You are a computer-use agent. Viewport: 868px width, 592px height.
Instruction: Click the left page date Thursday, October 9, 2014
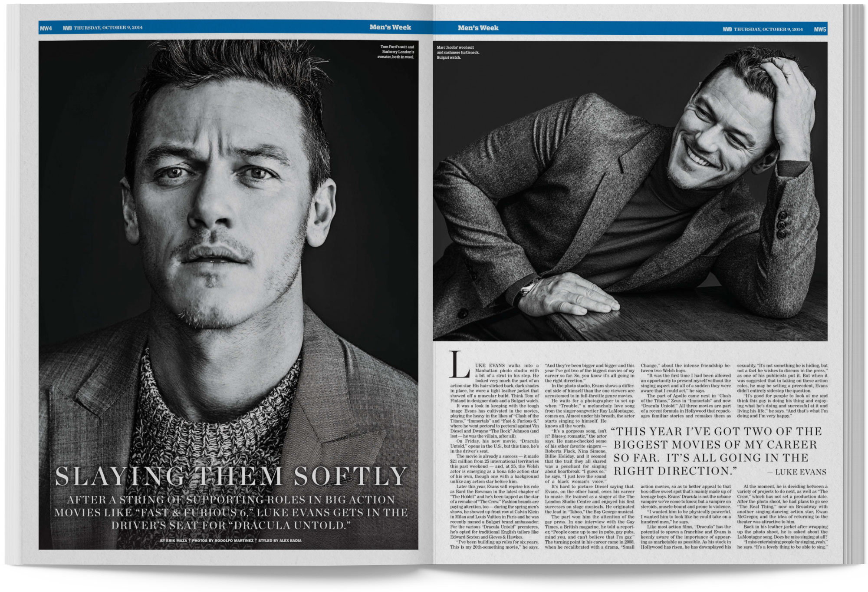coord(108,28)
